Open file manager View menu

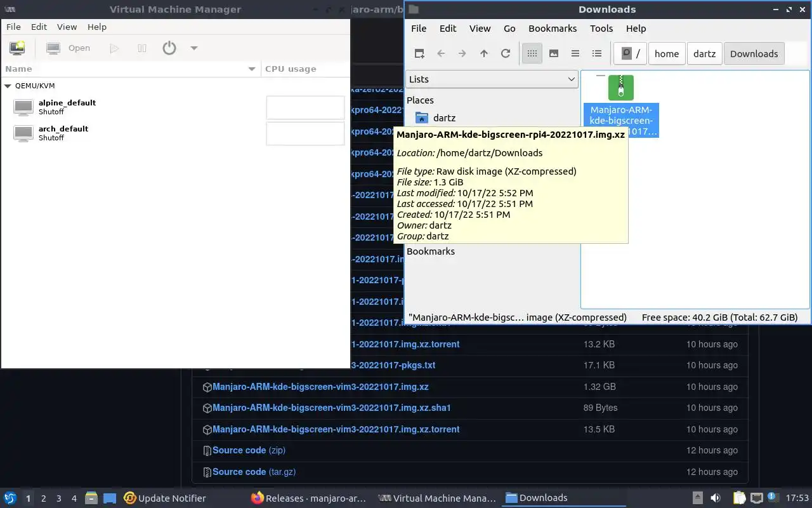click(480, 28)
